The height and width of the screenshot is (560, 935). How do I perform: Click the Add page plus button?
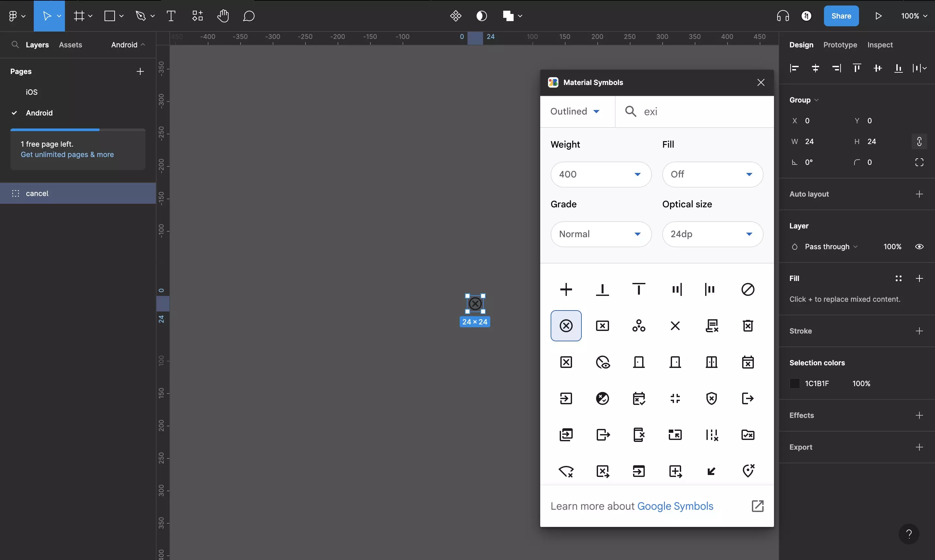[140, 71]
